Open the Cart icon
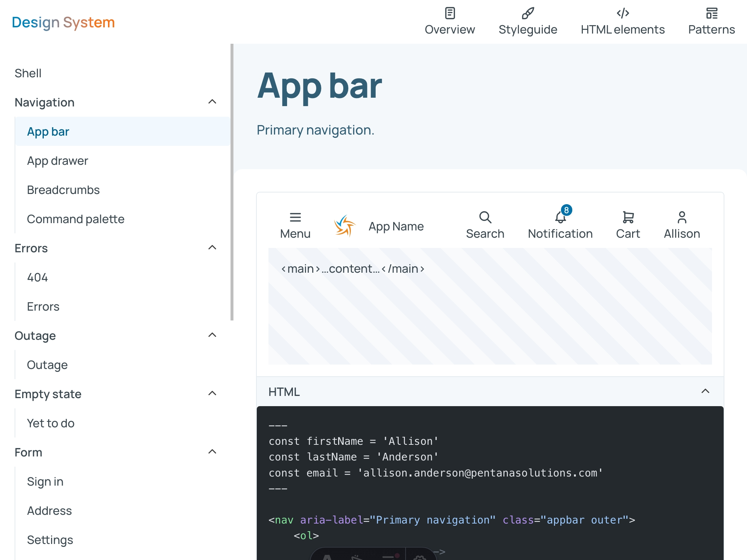This screenshot has height=560, width=747. (628, 217)
